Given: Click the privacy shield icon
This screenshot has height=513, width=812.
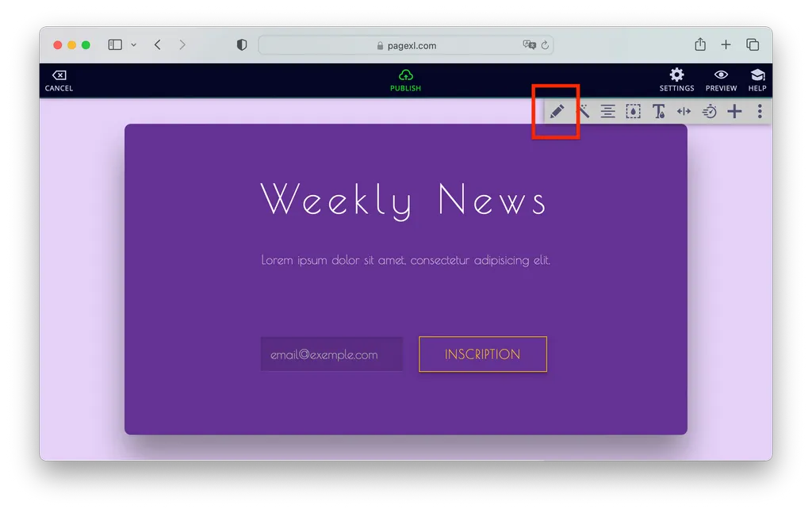Looking at the screenshot, I should pos(242,45).
